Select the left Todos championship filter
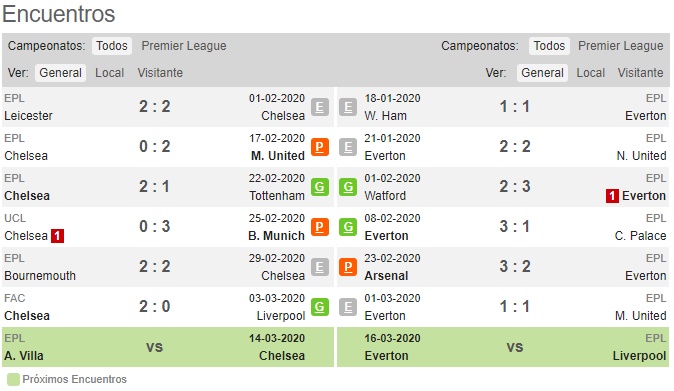 (112, 46)
